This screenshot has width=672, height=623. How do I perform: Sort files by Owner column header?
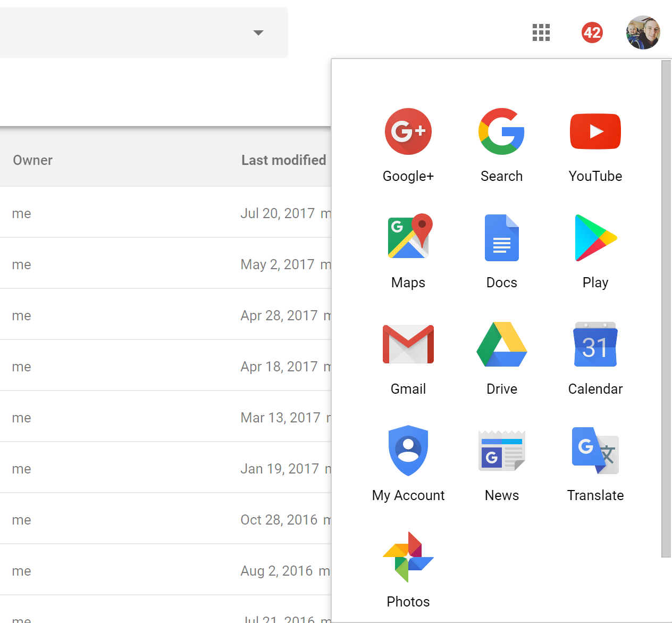[x=32, y=160]
